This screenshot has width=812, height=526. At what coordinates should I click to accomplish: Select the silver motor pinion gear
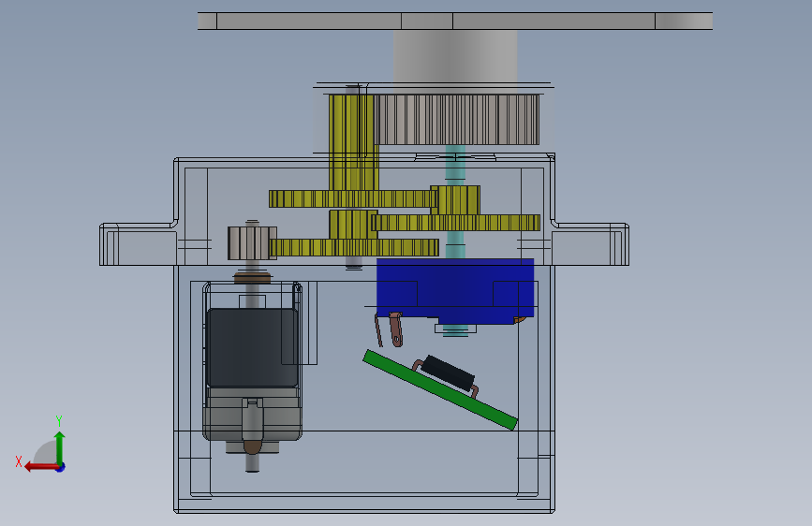coord(252,242)
